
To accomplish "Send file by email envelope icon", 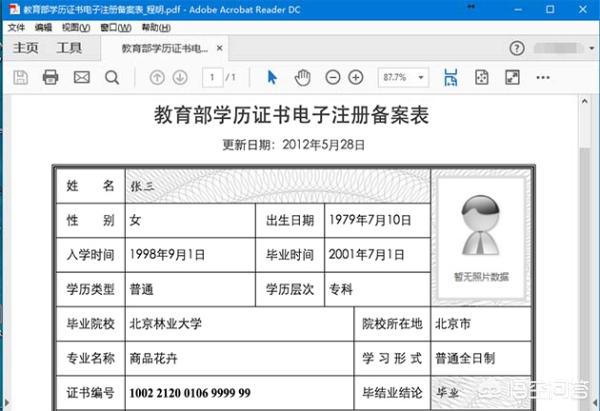I will [x=82, y=77].
